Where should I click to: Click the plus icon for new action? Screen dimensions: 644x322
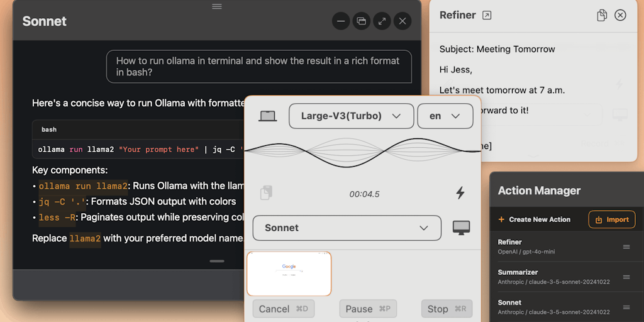coord(501,219)
